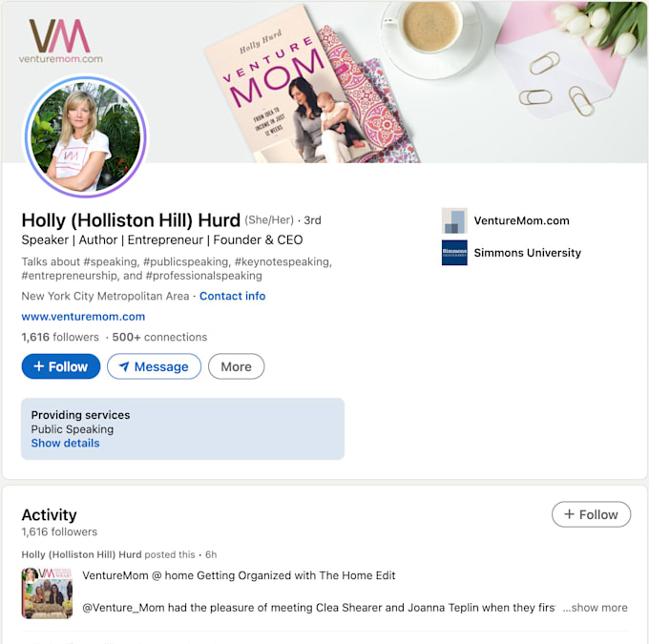Click the paper plane icon on Message button
The height and width of the screenshot is (644, 649).
pos(124,366)
